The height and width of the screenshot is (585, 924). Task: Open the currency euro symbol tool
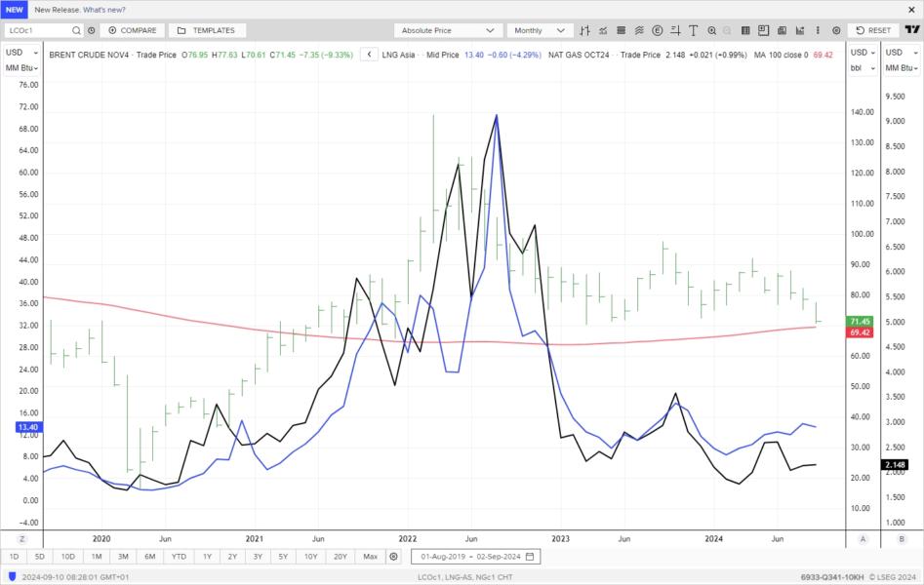click(657, 30)
